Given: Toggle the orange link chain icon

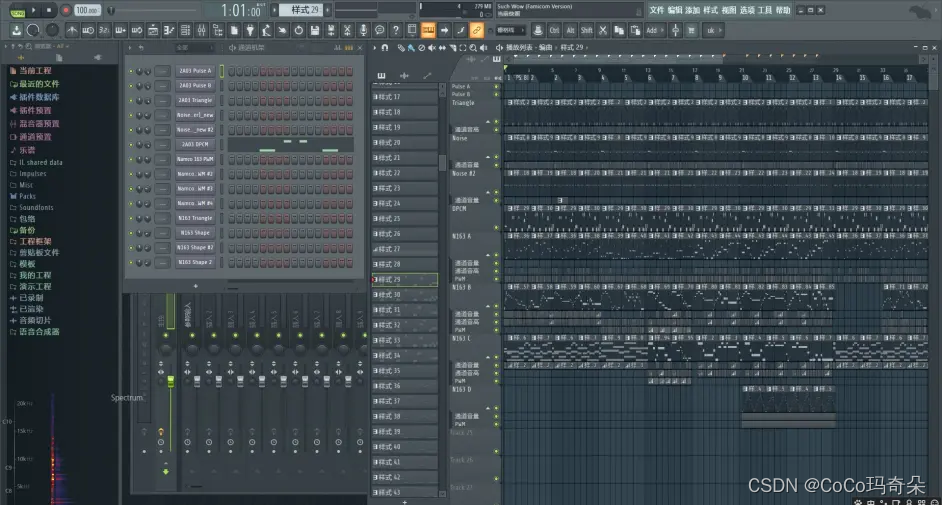Looking at the screenshot, I should [x=476, y=30].
